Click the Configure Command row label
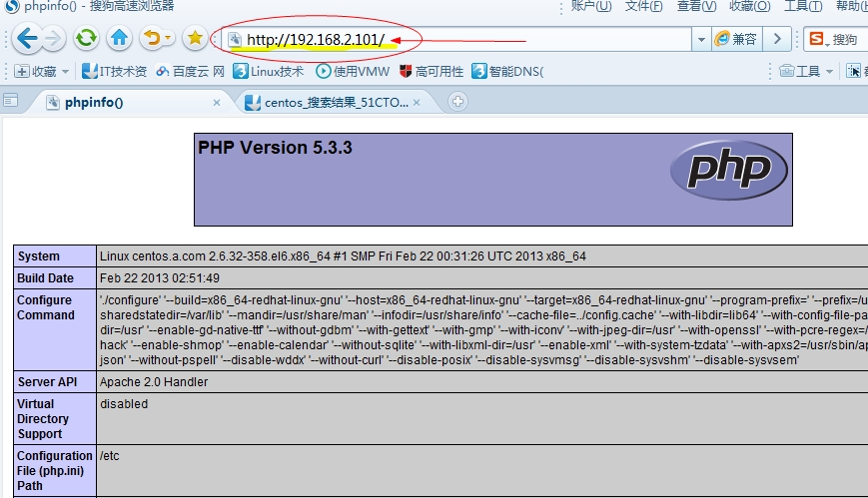Image resolution: width=868 pixels, height=498 pixels. 45,307
